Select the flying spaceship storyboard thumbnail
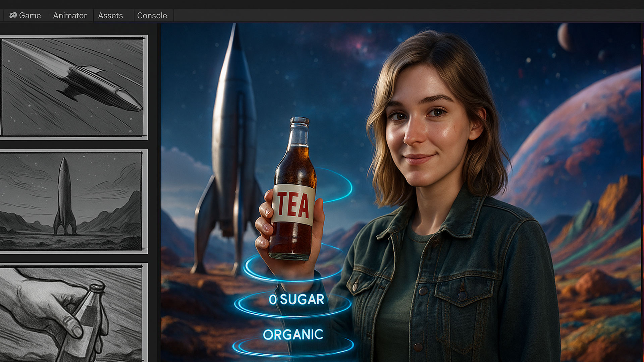 73,87
